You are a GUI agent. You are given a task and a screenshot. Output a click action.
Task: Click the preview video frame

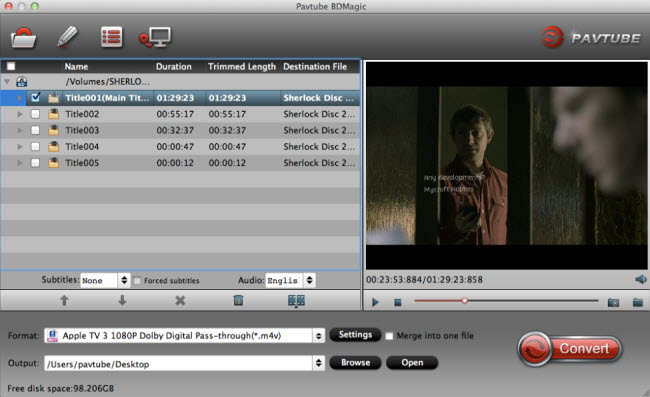507,165
